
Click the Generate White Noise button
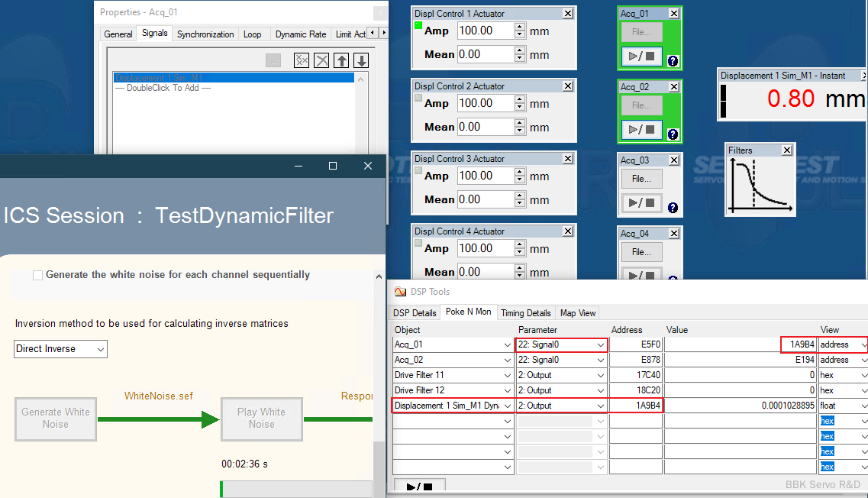click(56, 418)
